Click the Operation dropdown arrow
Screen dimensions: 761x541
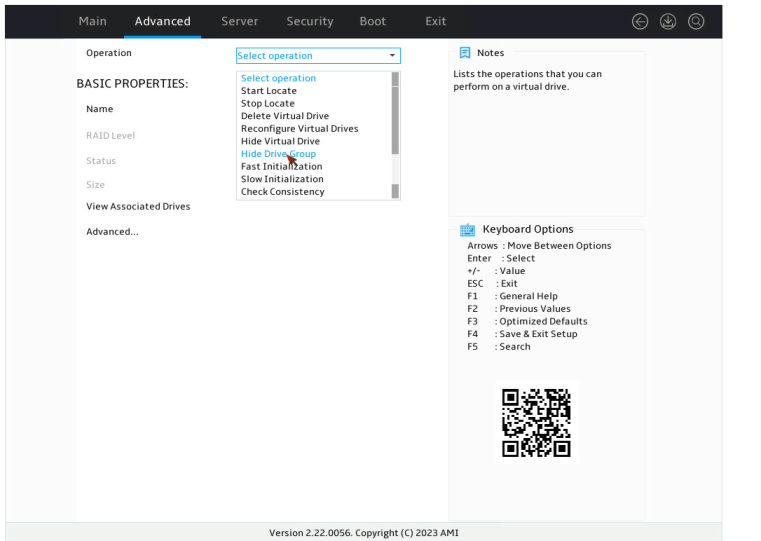click(x=392, y=56)
